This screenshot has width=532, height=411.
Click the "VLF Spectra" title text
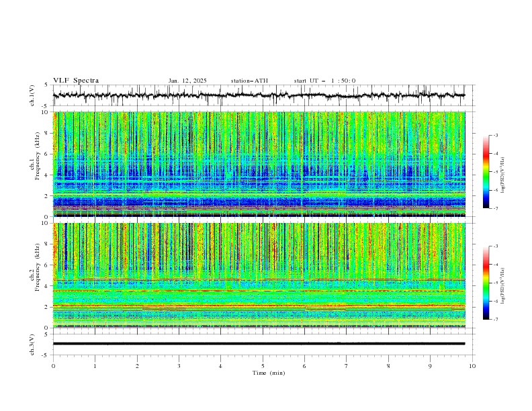(x=76, y=81)
